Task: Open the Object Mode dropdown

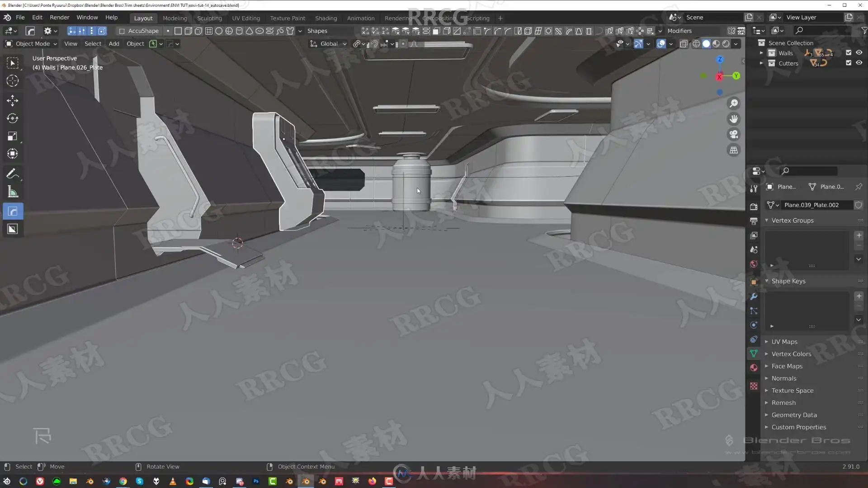Action: coord(32,44)
